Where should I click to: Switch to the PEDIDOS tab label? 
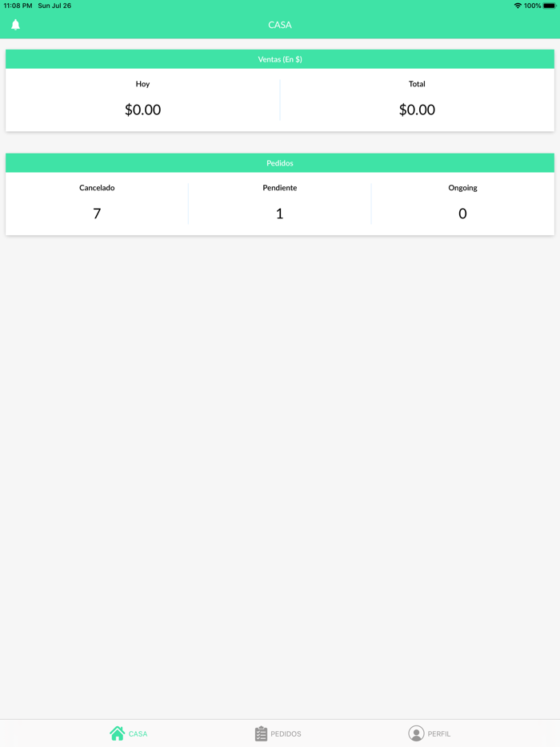click(x=286, y=734)
